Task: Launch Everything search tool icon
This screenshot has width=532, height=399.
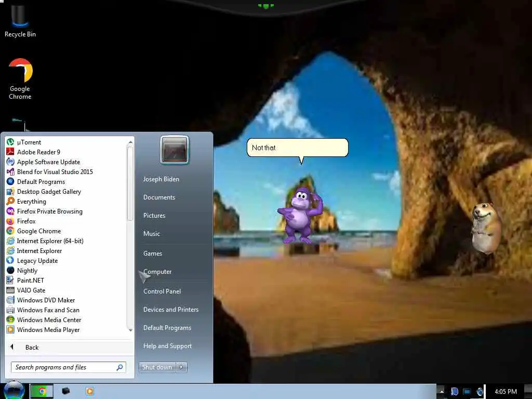Action: pyautogui.click(x=10, y=201)
